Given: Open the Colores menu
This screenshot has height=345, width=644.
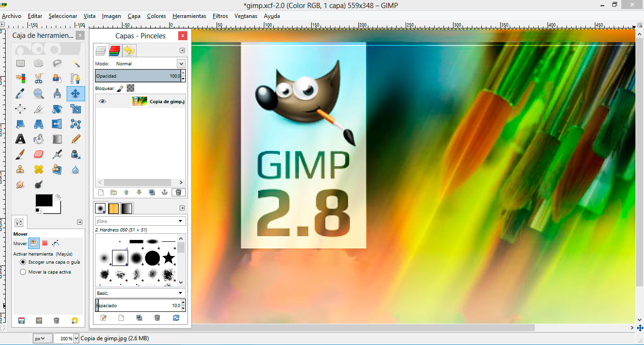Looking at the screenshot, I should click(157, 16).
